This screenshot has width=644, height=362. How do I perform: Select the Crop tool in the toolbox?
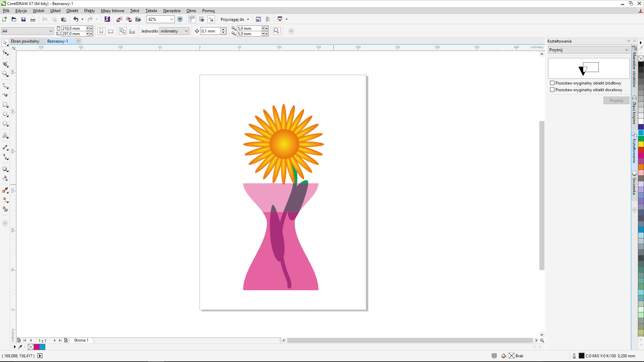point(5,64)
